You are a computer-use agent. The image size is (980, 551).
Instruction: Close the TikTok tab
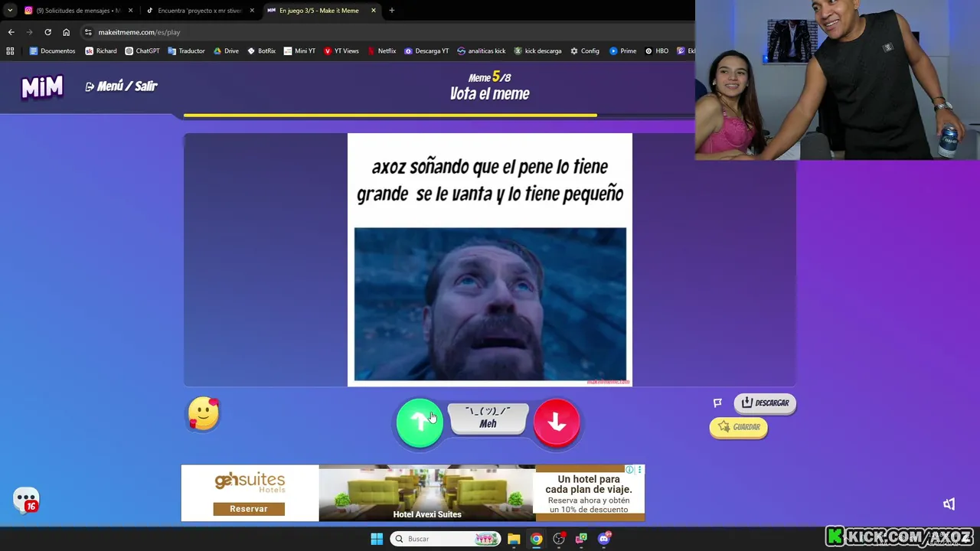252,11
